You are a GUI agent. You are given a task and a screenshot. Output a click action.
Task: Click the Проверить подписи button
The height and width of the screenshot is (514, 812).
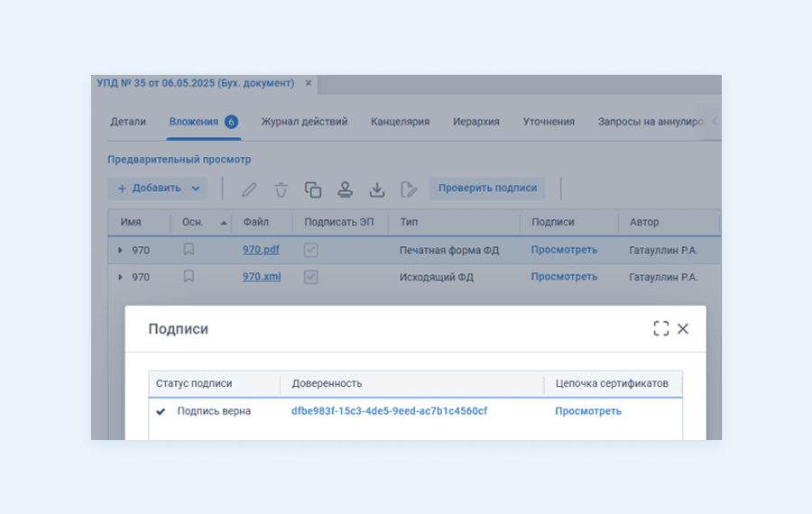pos(487,188)
